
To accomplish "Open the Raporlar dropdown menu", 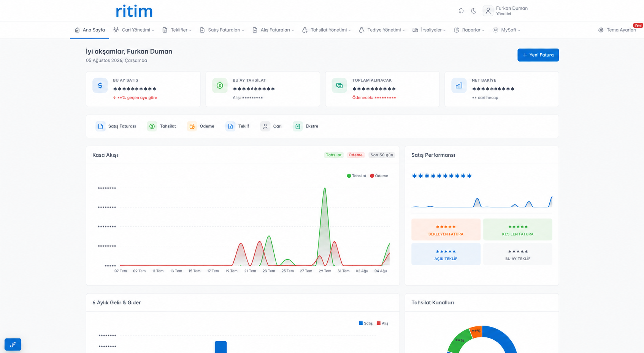I will click(x=470, y=30).
